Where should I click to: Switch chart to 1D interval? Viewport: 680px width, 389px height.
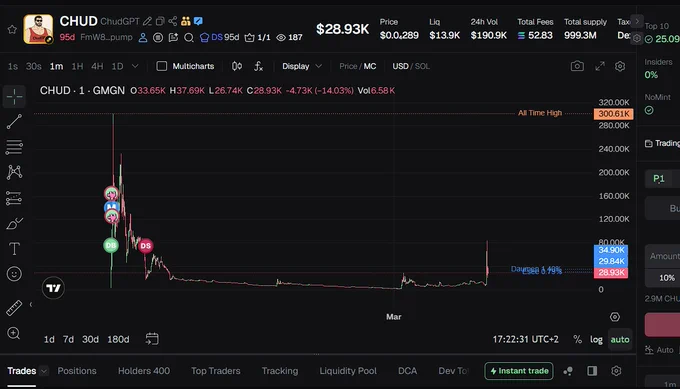(x=118, y=66)
